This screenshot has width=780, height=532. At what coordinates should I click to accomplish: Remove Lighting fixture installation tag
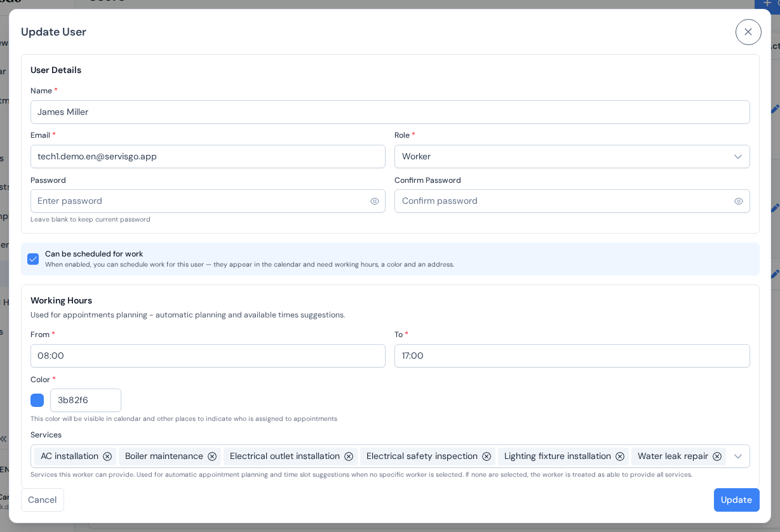(620, 456)
